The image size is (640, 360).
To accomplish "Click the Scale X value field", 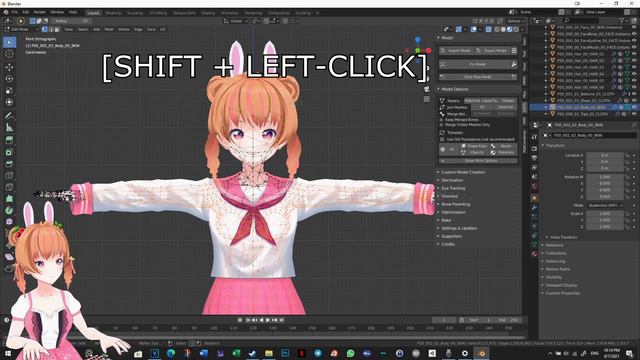I will 605,213.
